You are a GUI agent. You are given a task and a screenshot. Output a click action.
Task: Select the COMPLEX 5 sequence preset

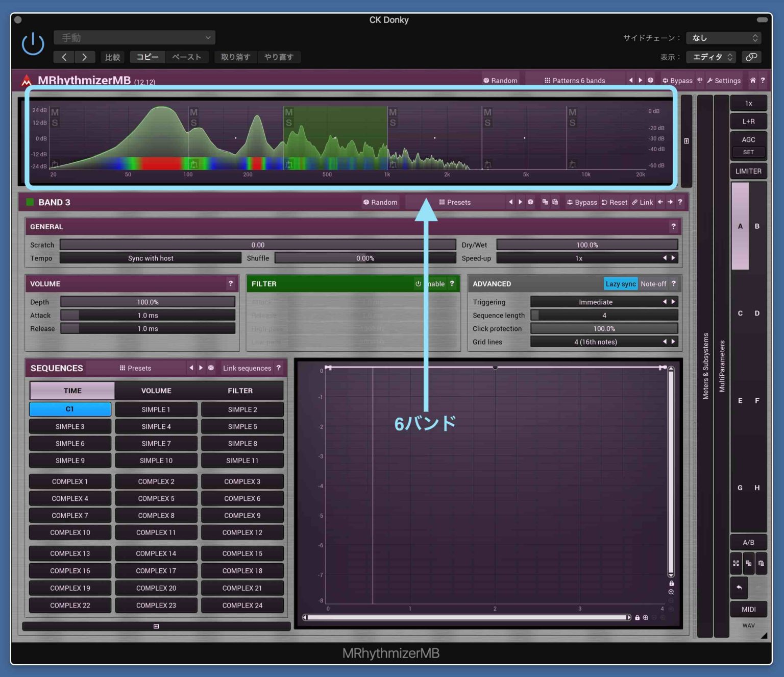coord(156,498)
